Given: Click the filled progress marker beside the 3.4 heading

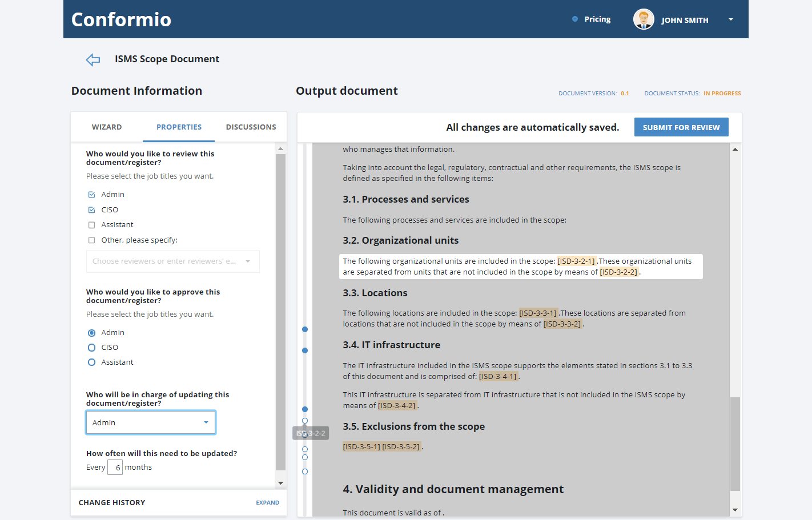Looking at the screenshot, I should 305,350.
